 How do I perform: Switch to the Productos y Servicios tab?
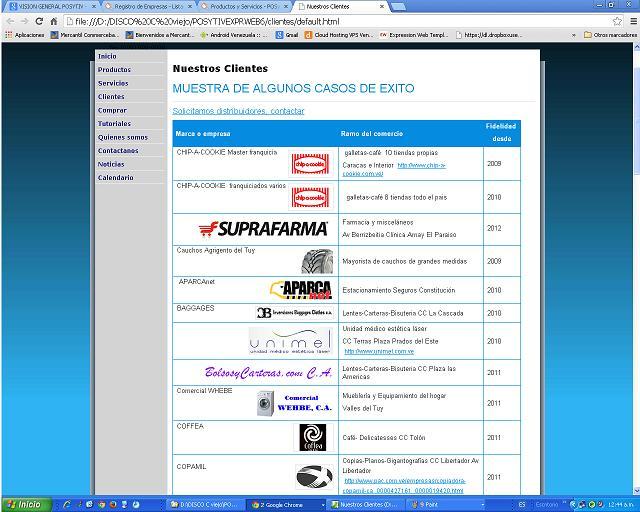pos(245,7)
